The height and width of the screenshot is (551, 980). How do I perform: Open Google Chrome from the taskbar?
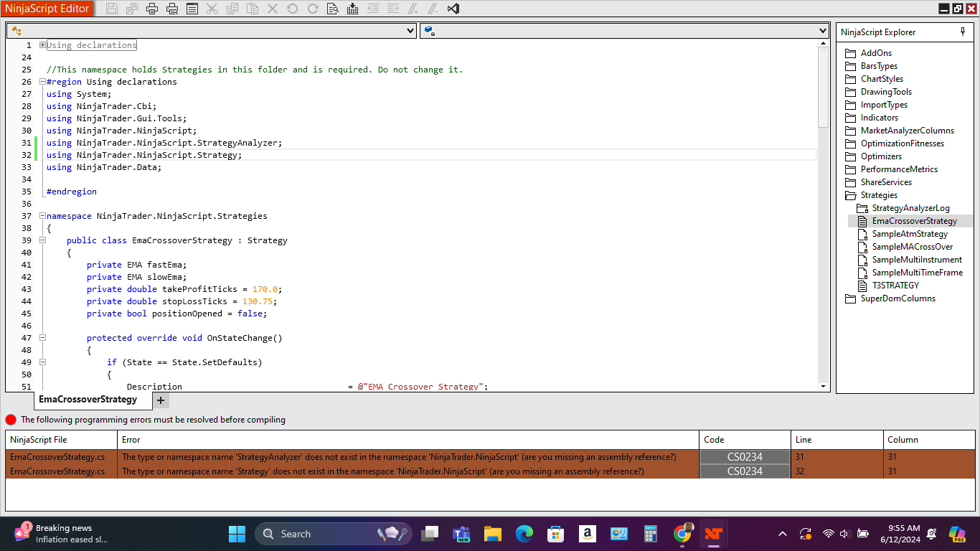[682, 534]
